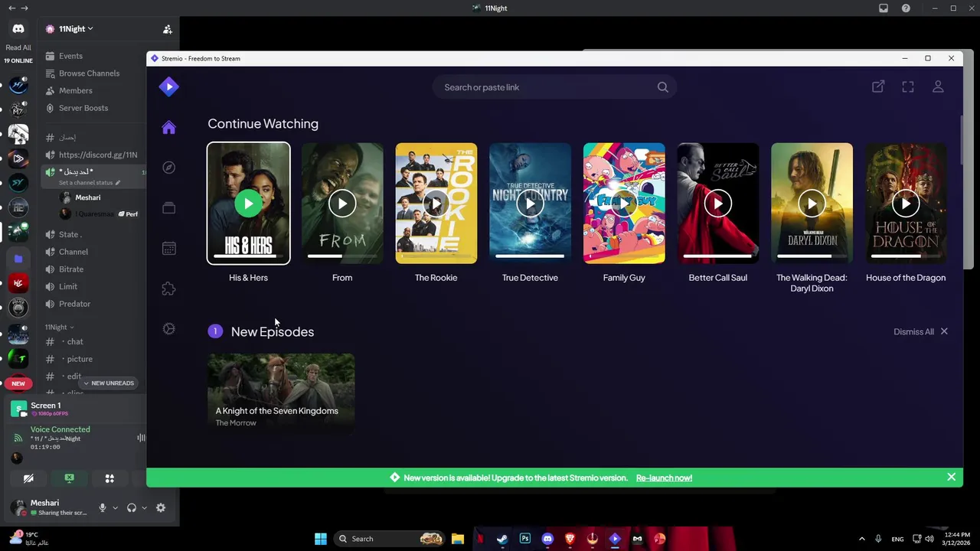The height and width of the screenshot is (551, 980).
Task: Open the Discover compass icon in Stremio
Action: click(168, 168)
